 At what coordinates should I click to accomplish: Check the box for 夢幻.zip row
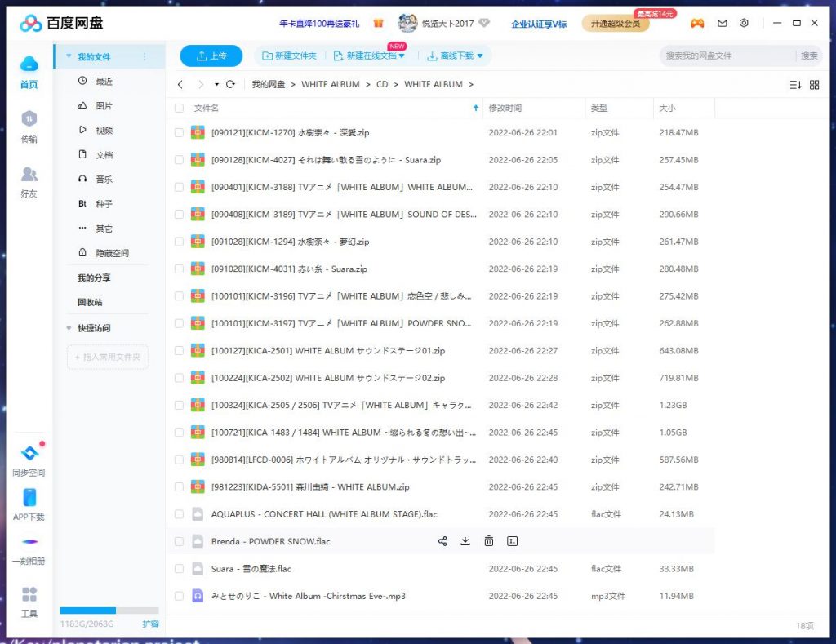click(179, 242)
